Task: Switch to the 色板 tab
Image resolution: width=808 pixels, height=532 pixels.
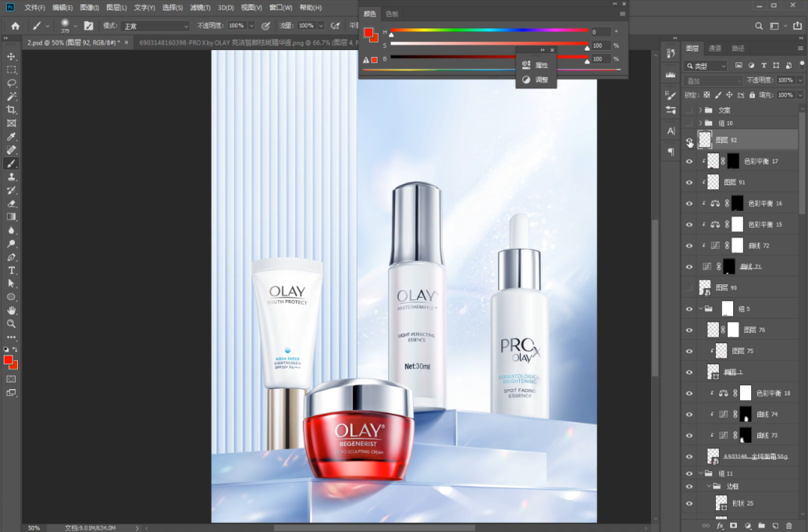Action: (x=392, y=14)
